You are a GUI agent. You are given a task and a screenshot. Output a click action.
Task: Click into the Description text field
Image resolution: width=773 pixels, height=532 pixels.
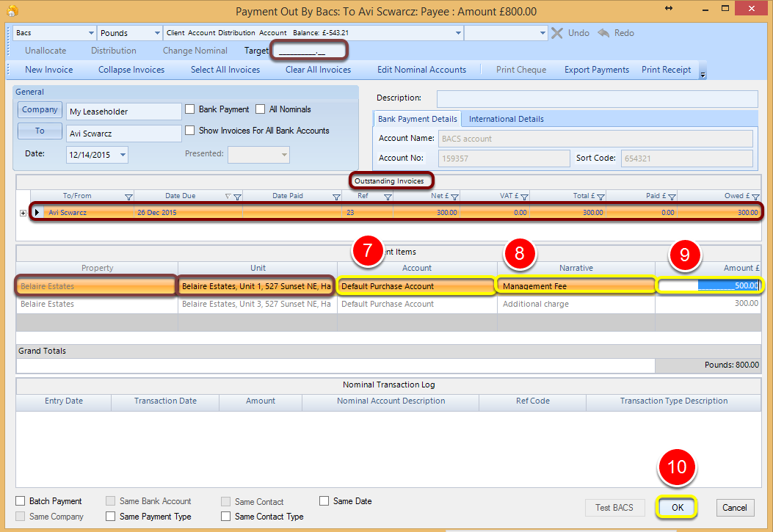[597, 98]
